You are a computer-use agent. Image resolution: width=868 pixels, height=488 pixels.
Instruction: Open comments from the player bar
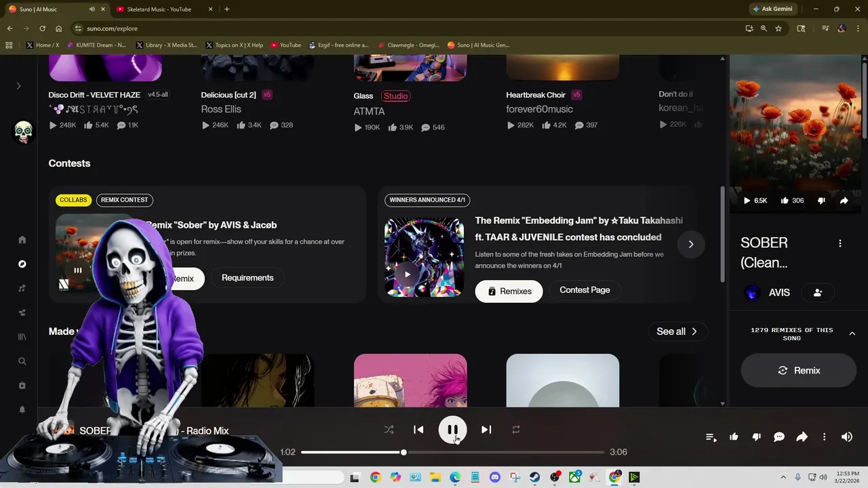[779, 437]
